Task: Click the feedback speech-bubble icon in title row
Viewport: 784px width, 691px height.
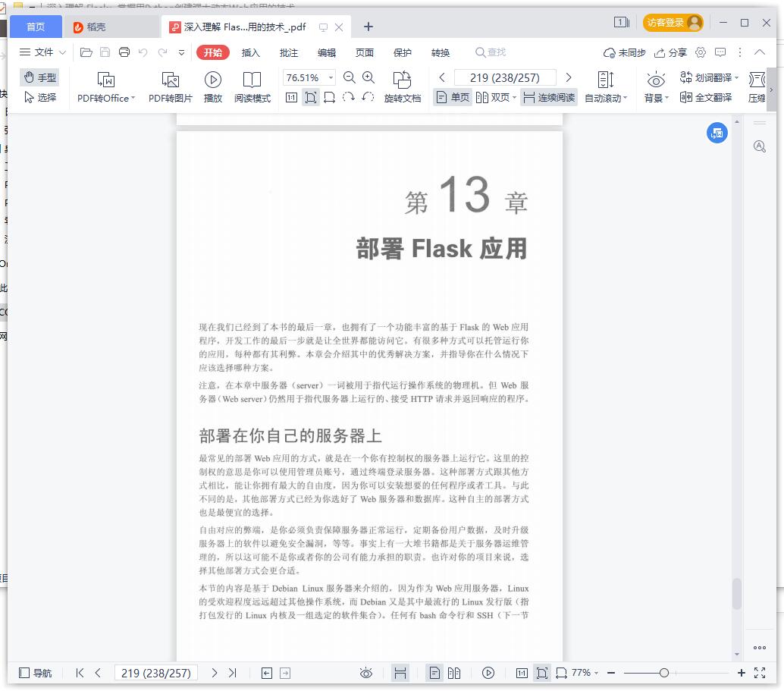Action: coord(720,52)
